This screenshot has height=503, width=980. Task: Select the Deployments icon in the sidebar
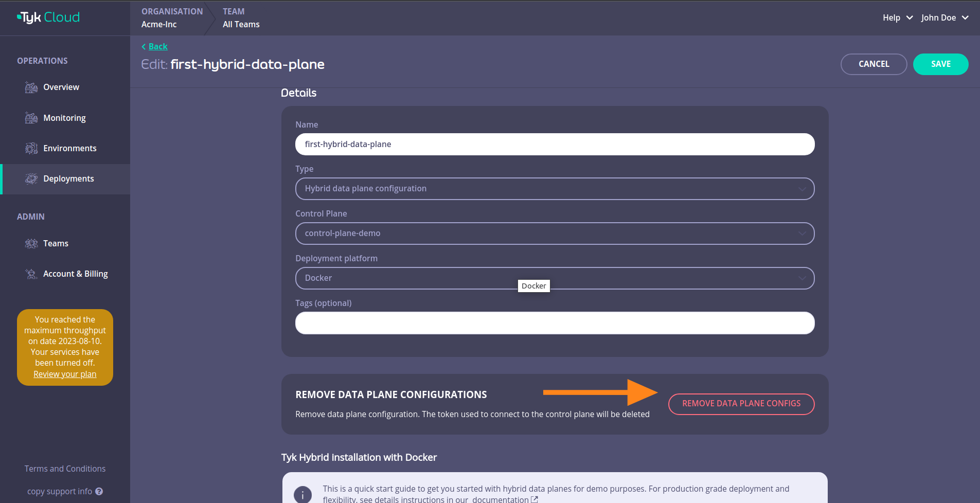pos(31,178)
